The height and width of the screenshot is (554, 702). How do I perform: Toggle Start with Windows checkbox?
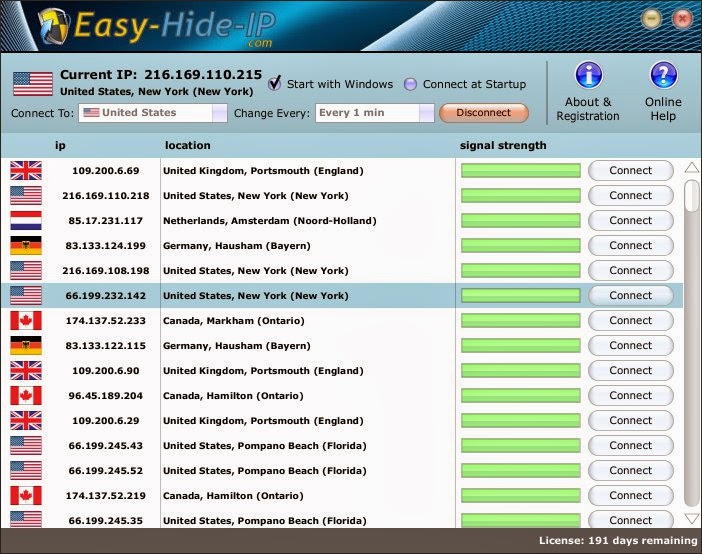pos(274,83)
